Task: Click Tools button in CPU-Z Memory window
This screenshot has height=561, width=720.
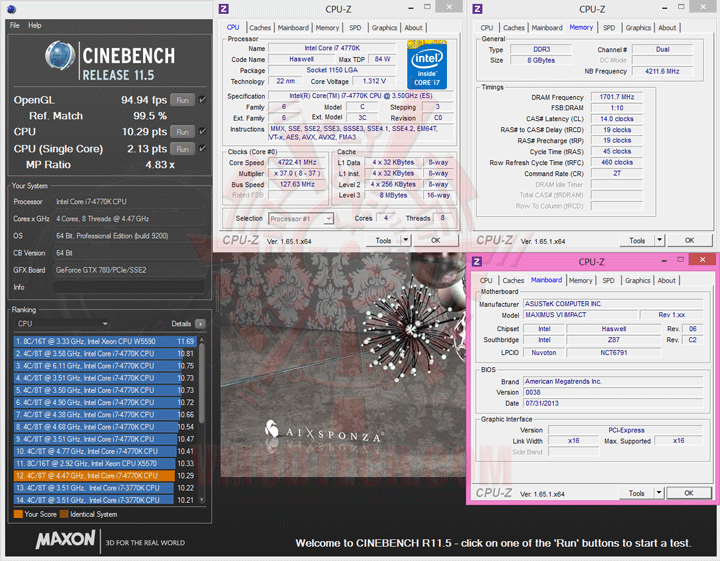Action: (637, 241)
